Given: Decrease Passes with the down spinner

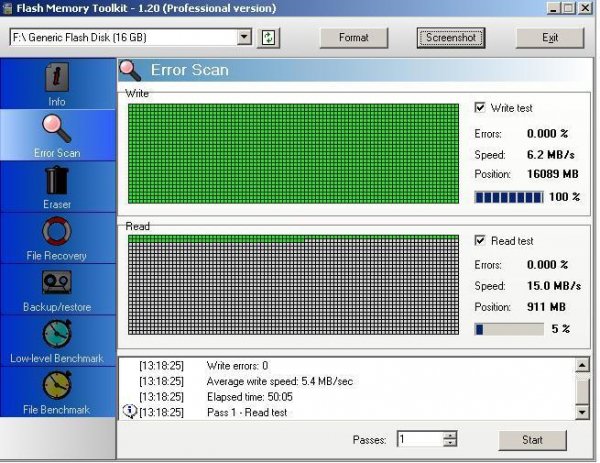Looking at the screenshot, I should click(450, 443).
